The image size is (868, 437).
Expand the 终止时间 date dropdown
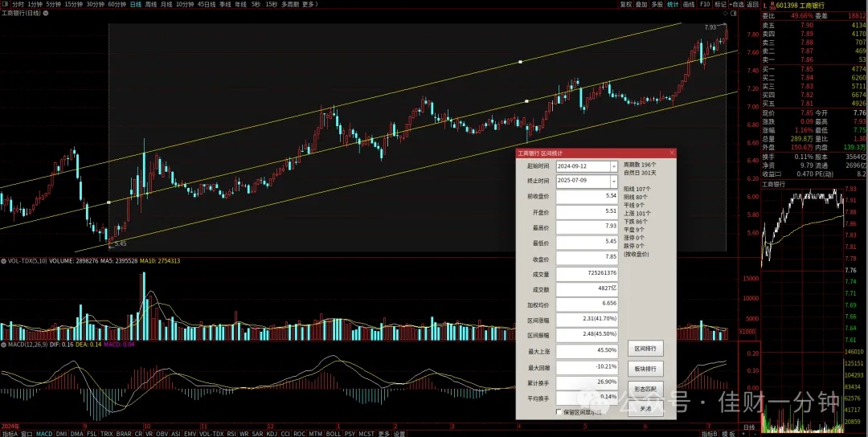613,181
